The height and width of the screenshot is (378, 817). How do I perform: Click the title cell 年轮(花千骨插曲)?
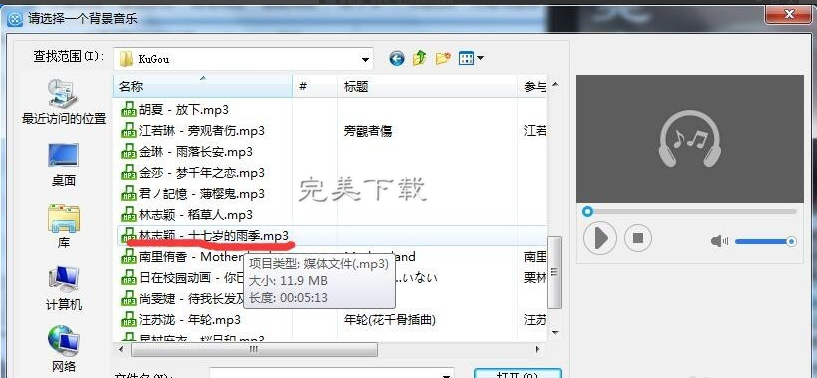click(x=389, y=320)
